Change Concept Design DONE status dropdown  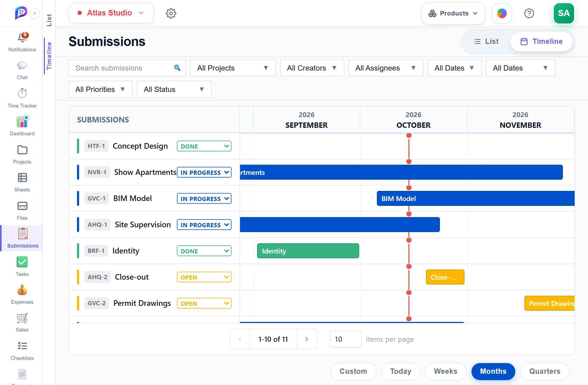pyautogui.click(x=204, y=146)
